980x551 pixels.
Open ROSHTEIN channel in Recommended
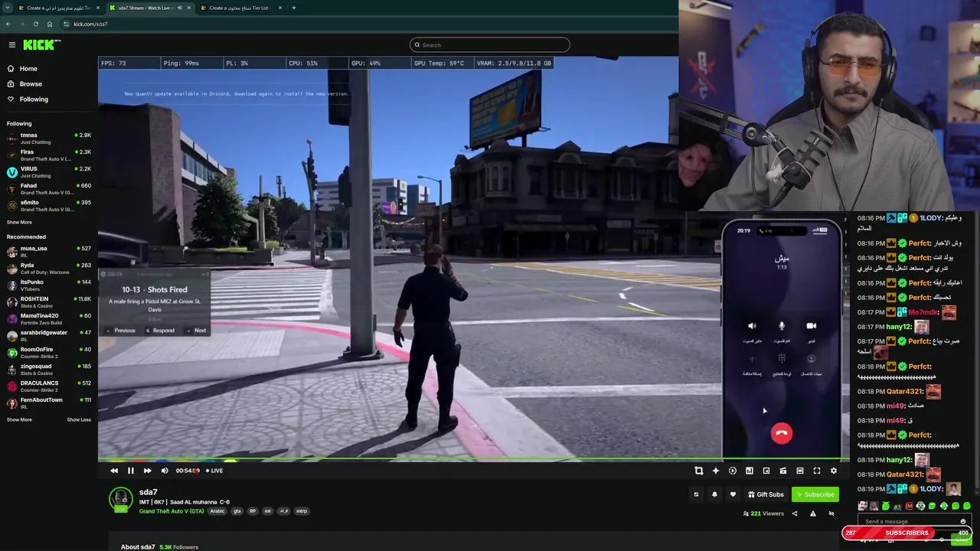click(x=49, y=302)
